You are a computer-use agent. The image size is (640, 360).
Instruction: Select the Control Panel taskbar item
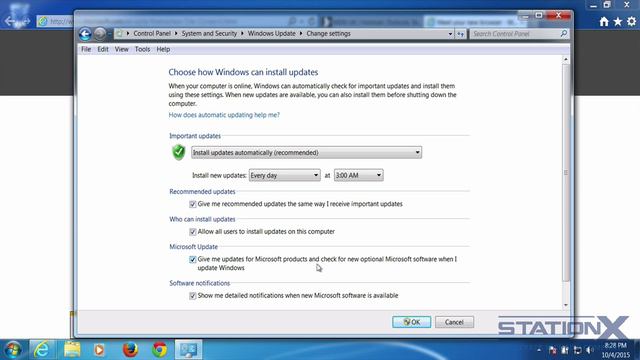click(x=188, y=350)
